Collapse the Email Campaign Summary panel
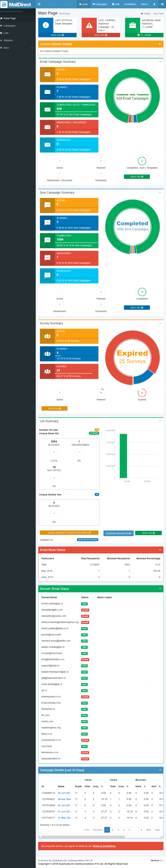 (160, 62)
